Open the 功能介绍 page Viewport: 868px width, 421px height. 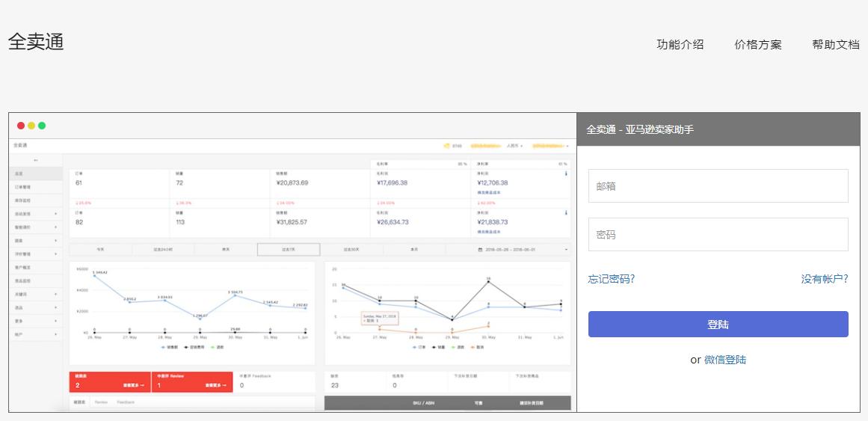pos(680,45)
